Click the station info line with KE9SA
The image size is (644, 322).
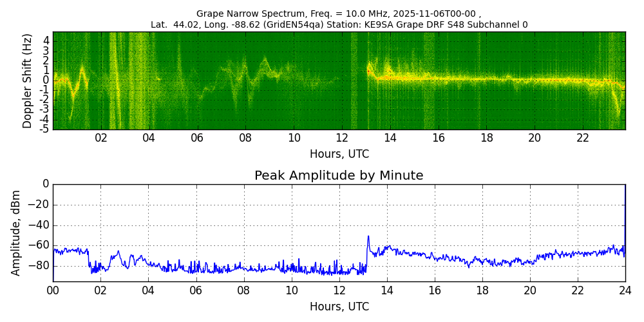(x=339, y=24)
